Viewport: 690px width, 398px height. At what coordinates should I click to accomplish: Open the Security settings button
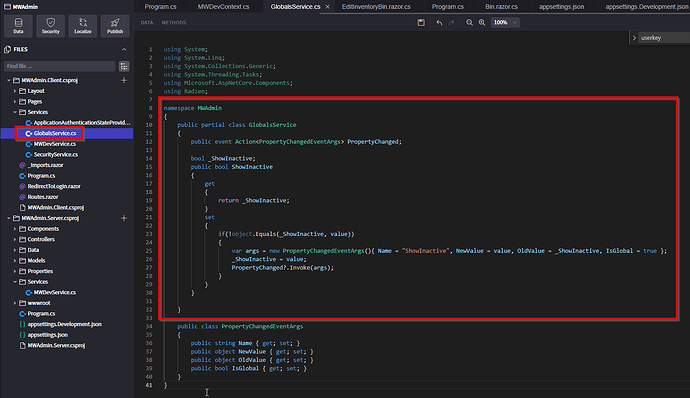click(51, 26)
